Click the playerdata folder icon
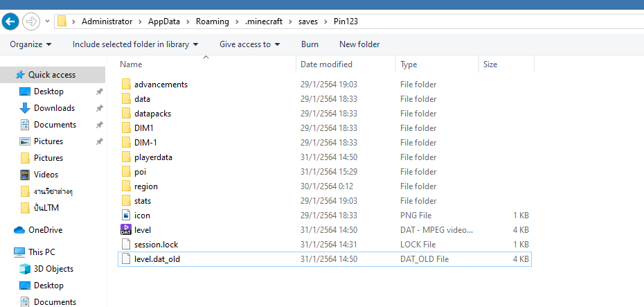Viewport: 644px width, 307px height. coord(126,157)
